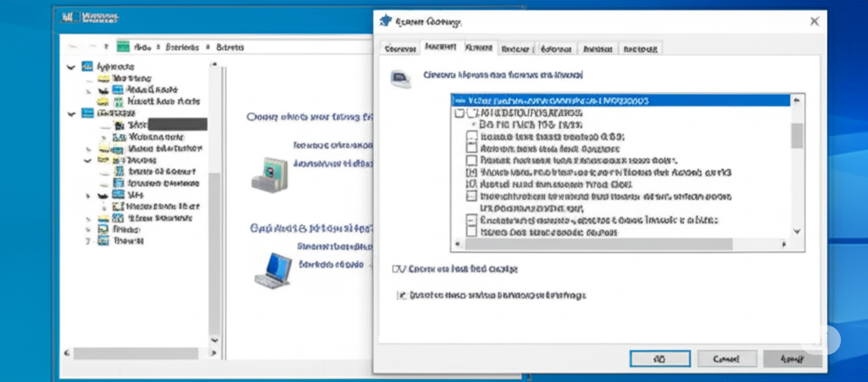Select the blue highlighted row in the dialog list
Viewport: 868px width, 382px height.
click(621, 101)
